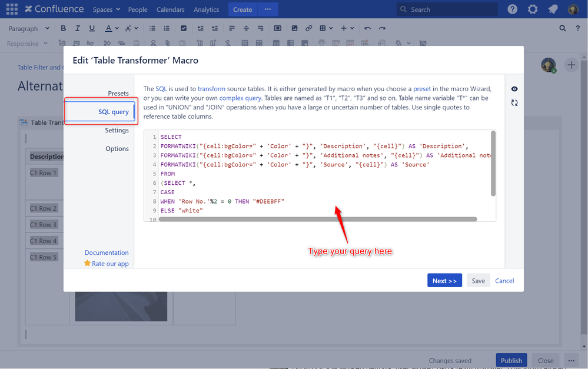This screenshot has height=369, width=588.
Task: Click the eye preview icon in the macro dialog
Action: tap(514, 89)
